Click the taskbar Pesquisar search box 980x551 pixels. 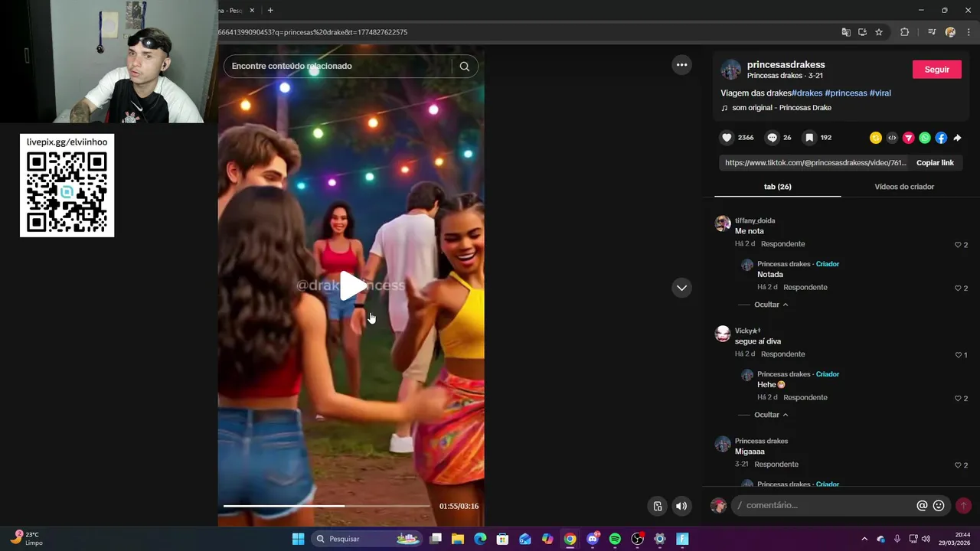[367, 539]
